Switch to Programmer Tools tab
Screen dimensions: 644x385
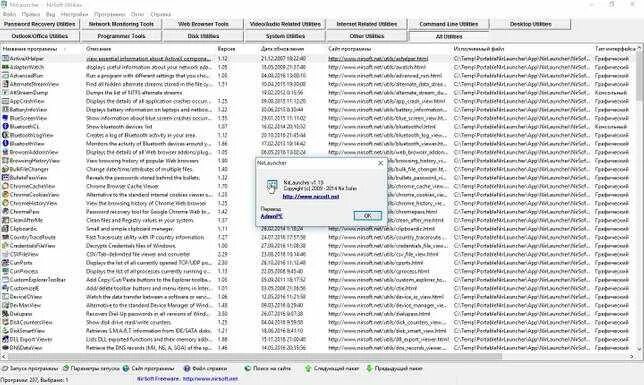pyautogui.click(x=121, y=36)
